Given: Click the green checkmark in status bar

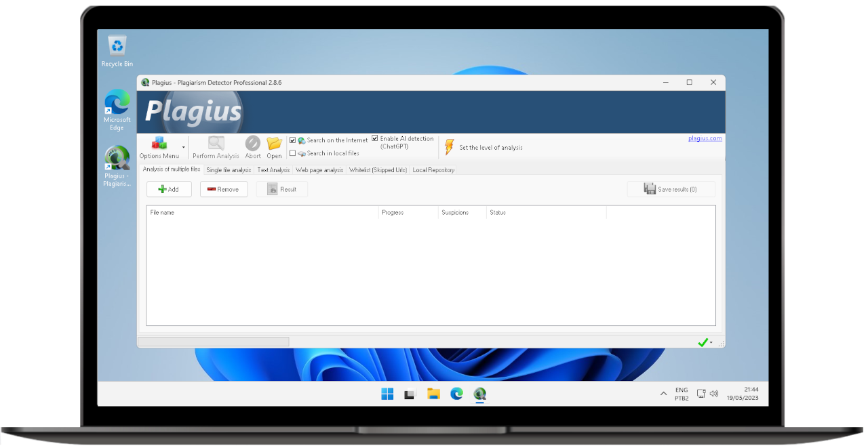Looking at the screenshot, I should [x=703, y=342].
